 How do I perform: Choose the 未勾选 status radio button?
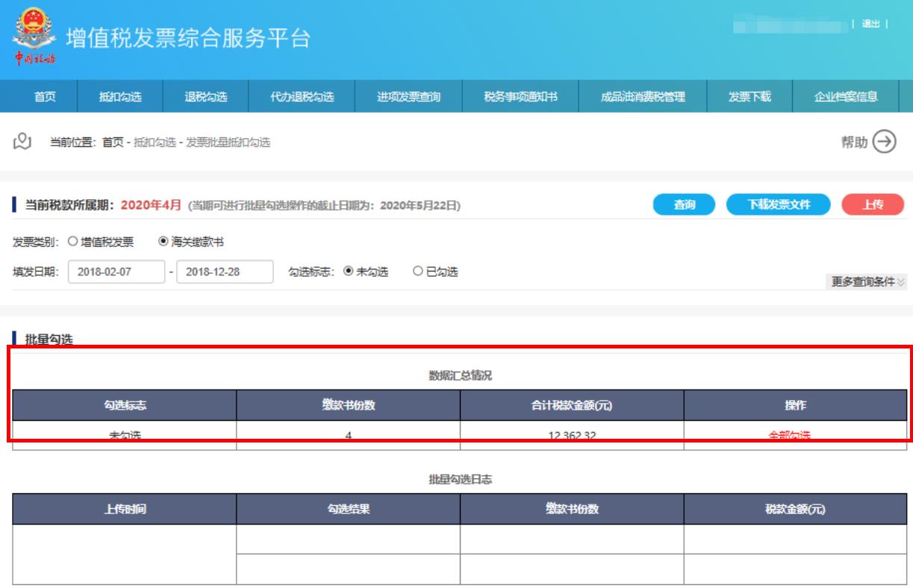pos(347,272)
